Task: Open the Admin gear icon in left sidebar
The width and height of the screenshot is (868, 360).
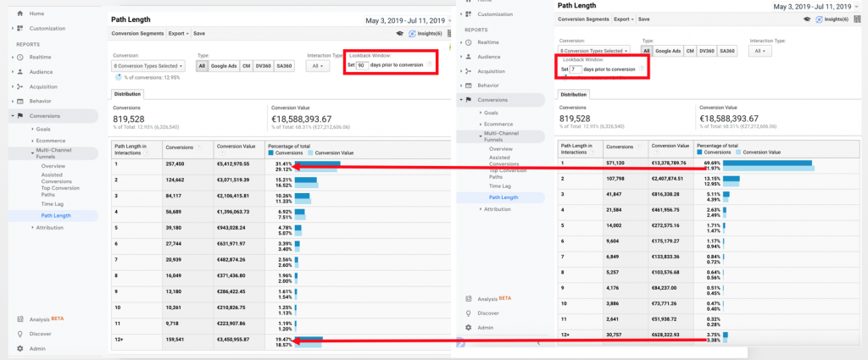Action: [x=19, y=348]
